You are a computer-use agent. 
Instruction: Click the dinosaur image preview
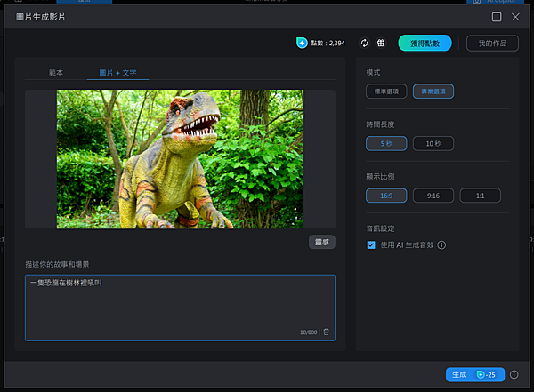coord(180,159)
